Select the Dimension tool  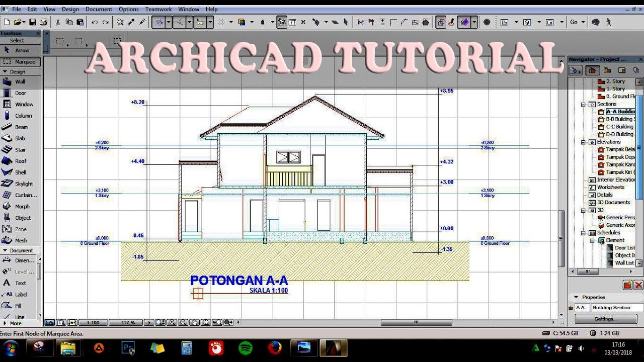pyautogui.click(x=19, y=260)
